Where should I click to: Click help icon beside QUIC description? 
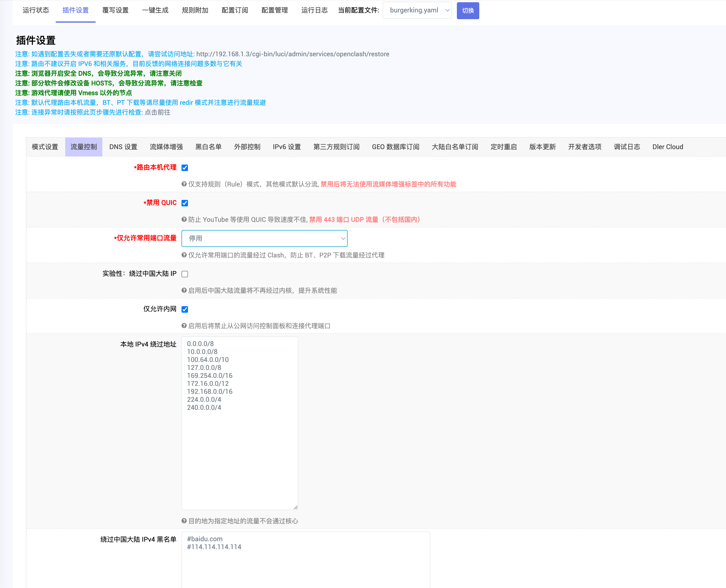click(x=184, y=219)
